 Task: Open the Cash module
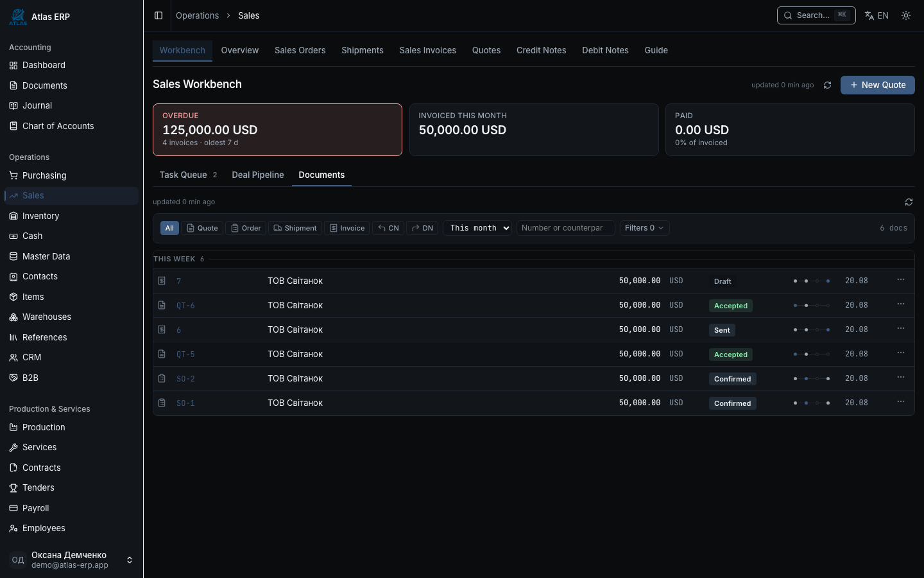point(71,236)
